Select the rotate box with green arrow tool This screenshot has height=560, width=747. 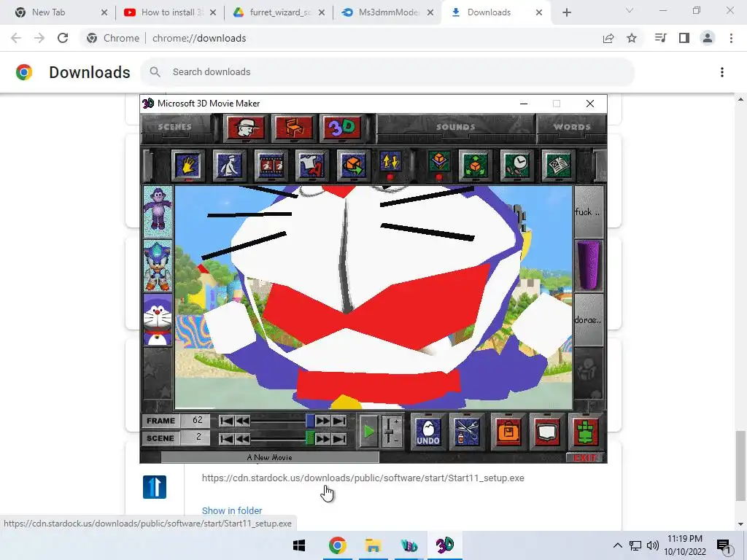tap(353, 166)
